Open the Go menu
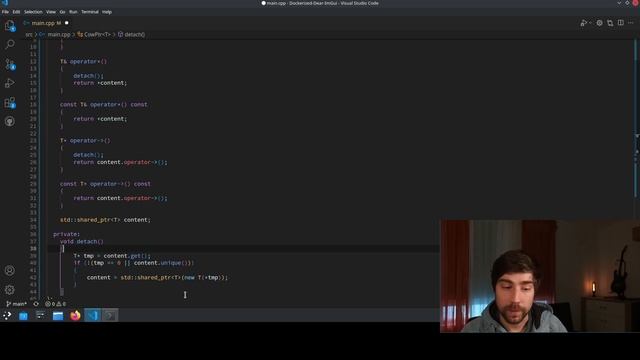Viewport: 640px width, 360px height. (62, 12)
